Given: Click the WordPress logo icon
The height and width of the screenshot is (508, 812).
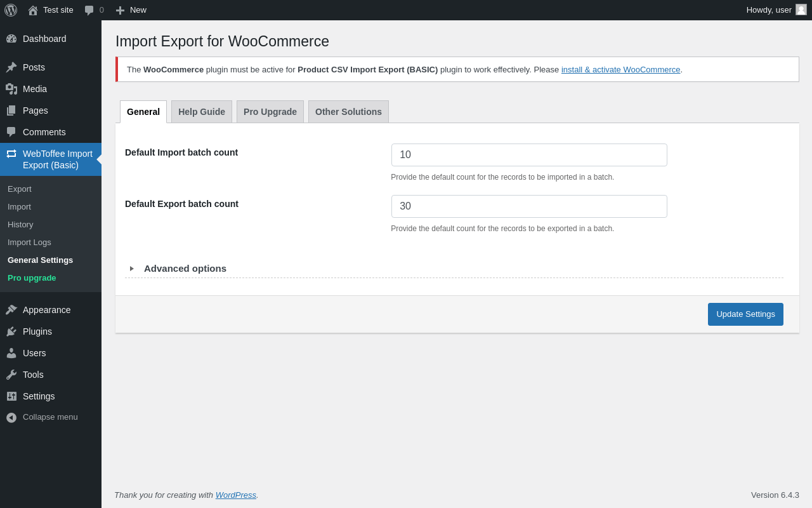Looking at the screenshot, I should pyautogui.click(x=11, y=10).
